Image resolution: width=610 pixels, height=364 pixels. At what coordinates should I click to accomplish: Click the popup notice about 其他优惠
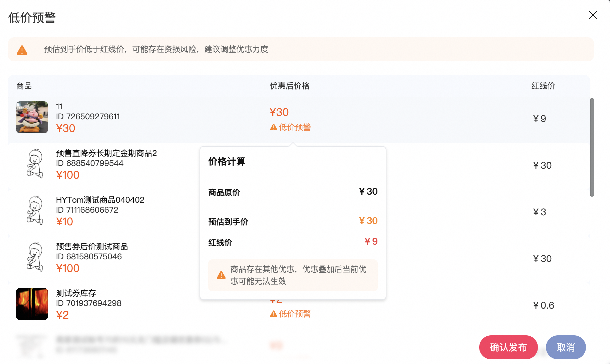pos(298,275)
